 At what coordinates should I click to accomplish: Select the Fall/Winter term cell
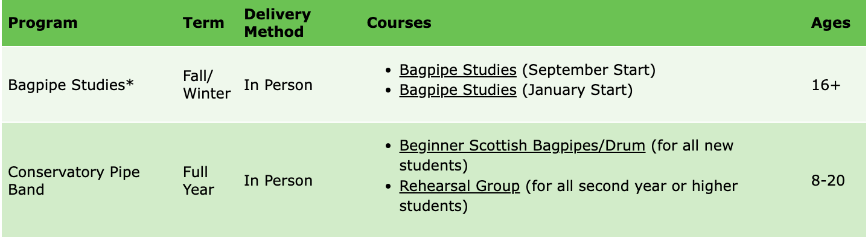point(206,85)
